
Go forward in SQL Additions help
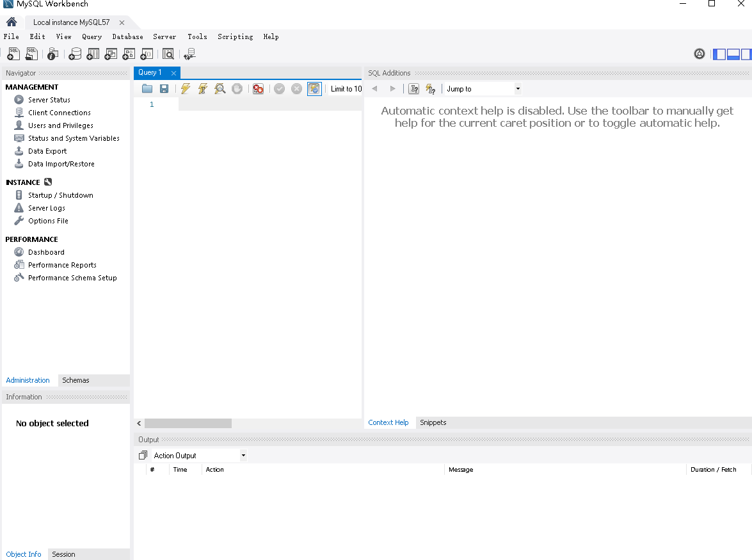(393, 89)
